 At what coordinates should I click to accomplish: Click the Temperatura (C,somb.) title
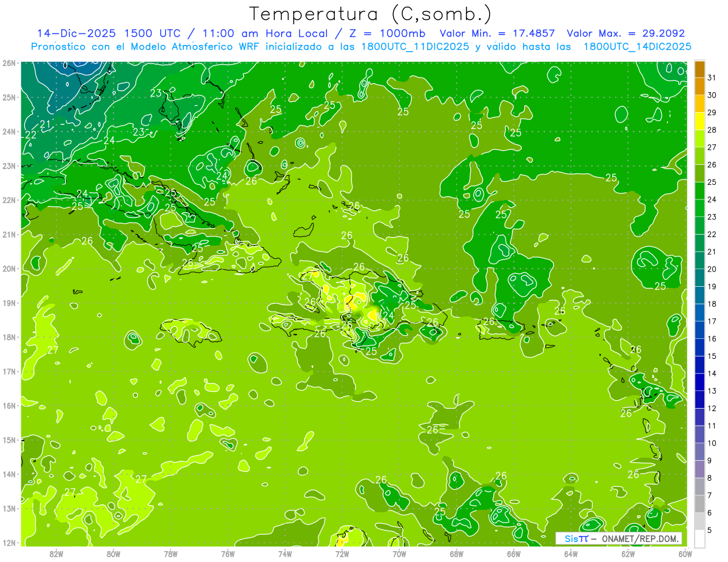click(x=371, y=13)
